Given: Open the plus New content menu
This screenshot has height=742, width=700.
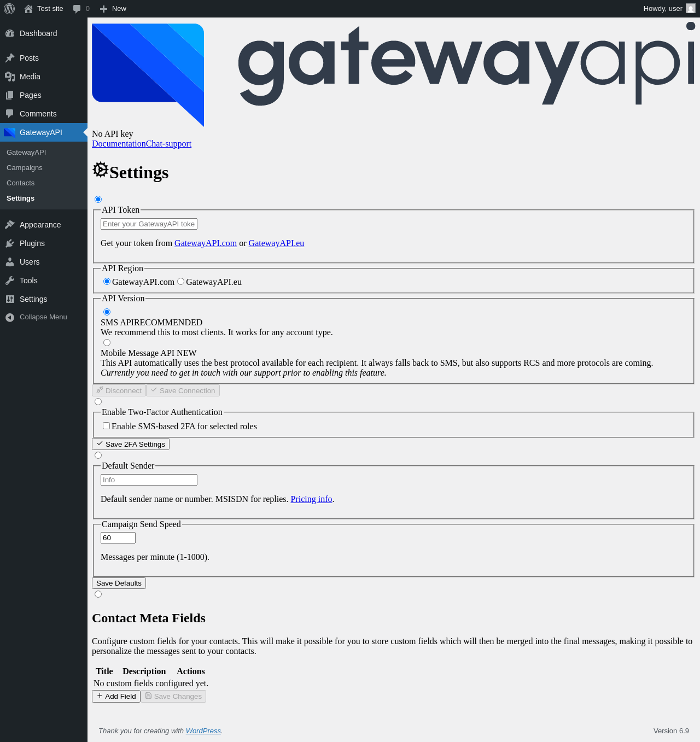Looking at the screenshot, I should tap(103, 9).
